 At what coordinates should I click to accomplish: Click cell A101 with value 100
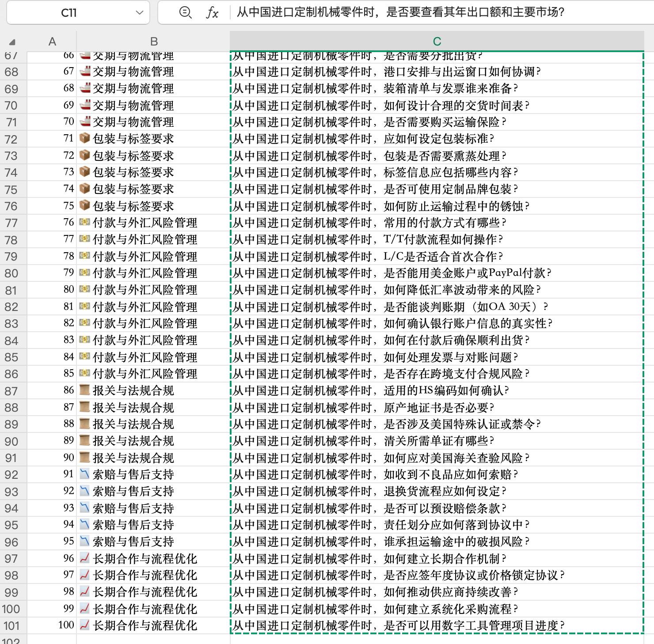[x=52, y=625]
